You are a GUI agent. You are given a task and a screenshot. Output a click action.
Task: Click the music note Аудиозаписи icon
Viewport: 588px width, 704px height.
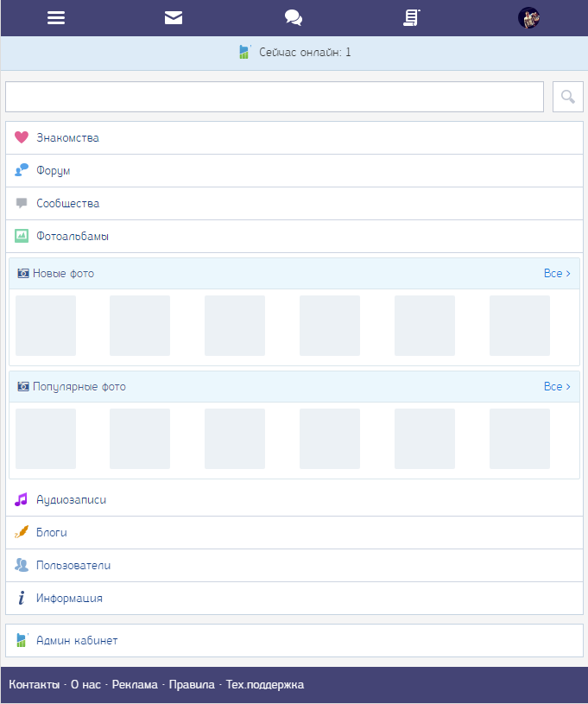click(22, 499)
